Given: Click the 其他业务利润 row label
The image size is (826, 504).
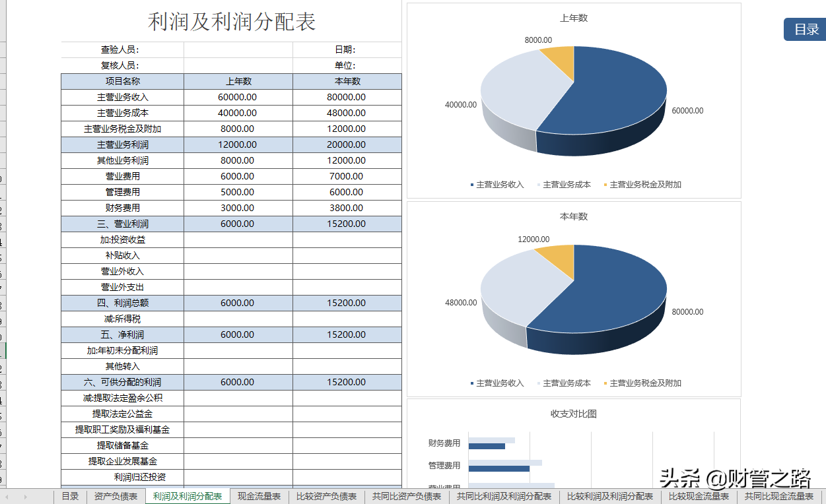Looking at the screenshot, I should pyautogui.click(x=122, y=160).
